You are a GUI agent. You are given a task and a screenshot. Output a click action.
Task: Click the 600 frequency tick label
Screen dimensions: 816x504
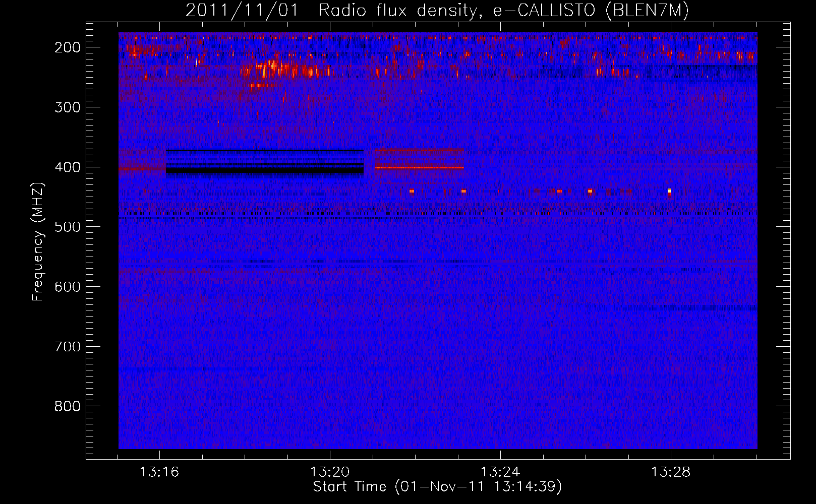[x=68, y=287]
